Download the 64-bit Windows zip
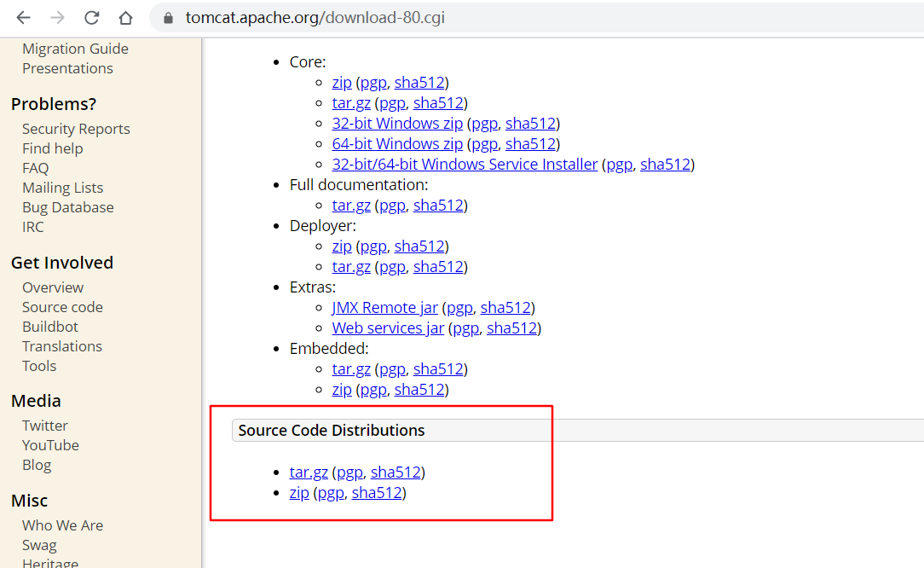 pos(397,144)
